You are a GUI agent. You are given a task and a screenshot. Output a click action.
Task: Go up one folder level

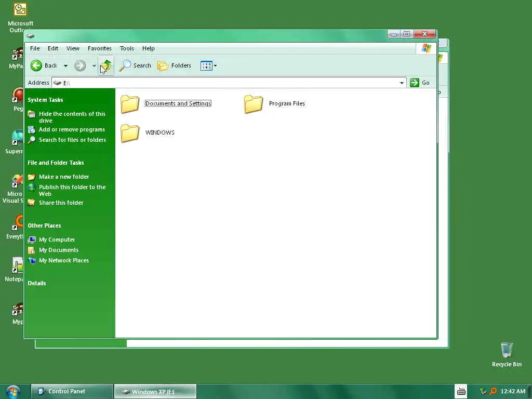(106, 65)
